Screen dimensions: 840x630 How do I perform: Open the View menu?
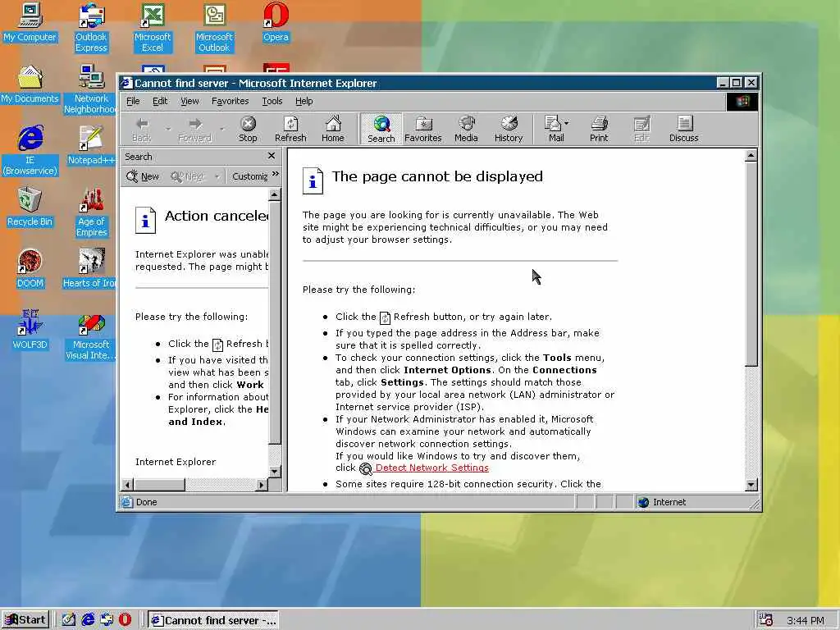point(189,101)
